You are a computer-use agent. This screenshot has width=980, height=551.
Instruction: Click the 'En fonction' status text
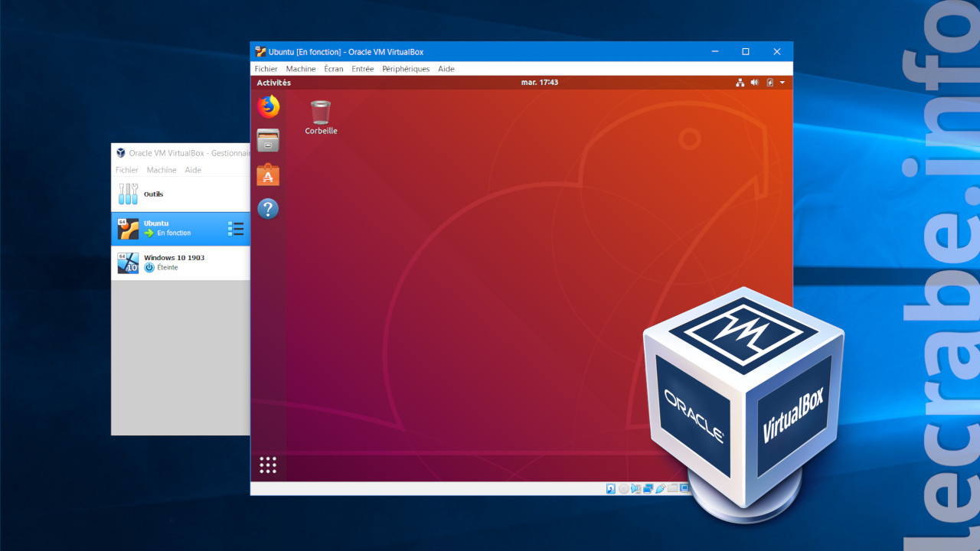(x=174, y=233)
